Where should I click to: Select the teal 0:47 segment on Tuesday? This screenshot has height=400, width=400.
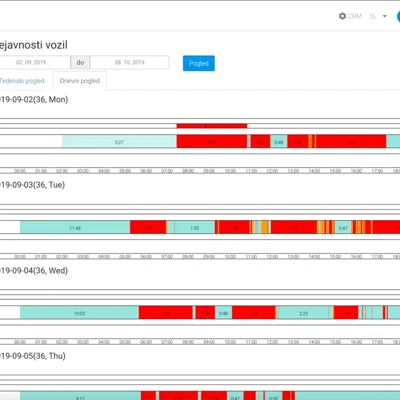[x=343, y=227]
